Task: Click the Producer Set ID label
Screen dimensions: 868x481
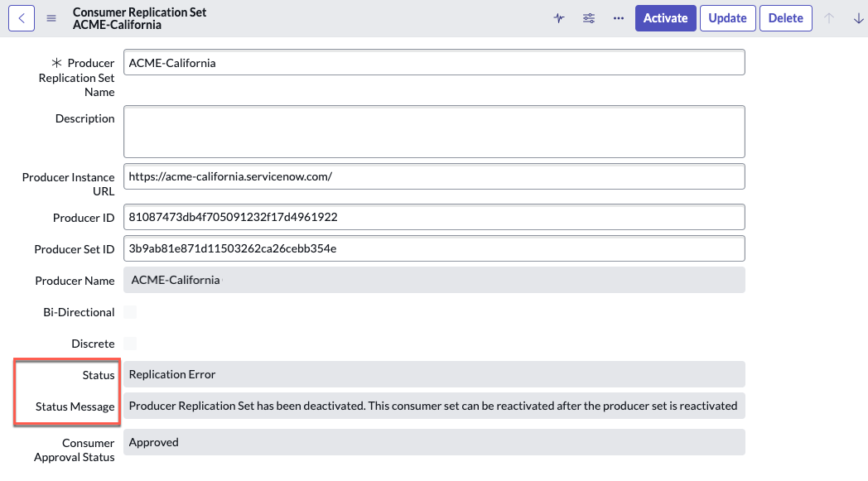Action: click(75, 250)
